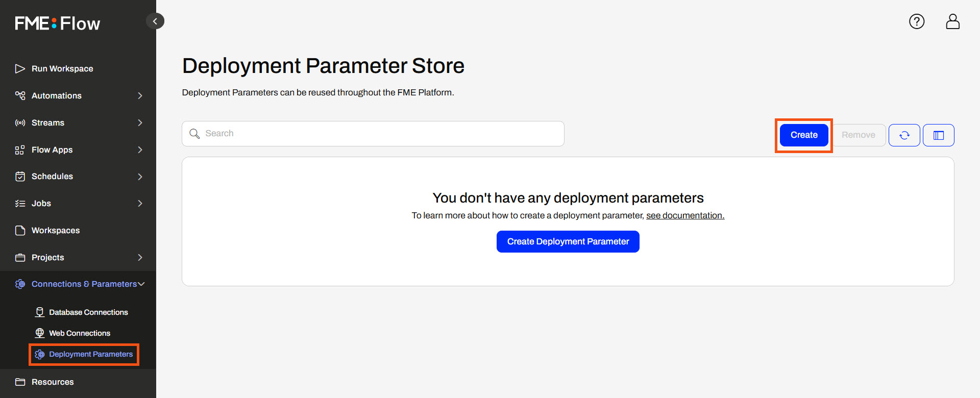The width and height of the screenshot is (980, 398).
Task: Open the user account profile icon
Action: click(x=952, y=21)
